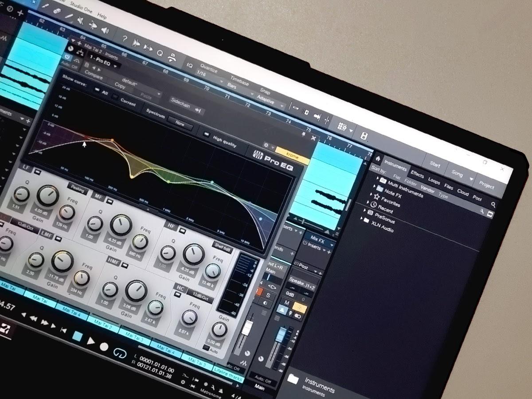
Task: Toggle the HC band enable button
Action: pos(178,293)
